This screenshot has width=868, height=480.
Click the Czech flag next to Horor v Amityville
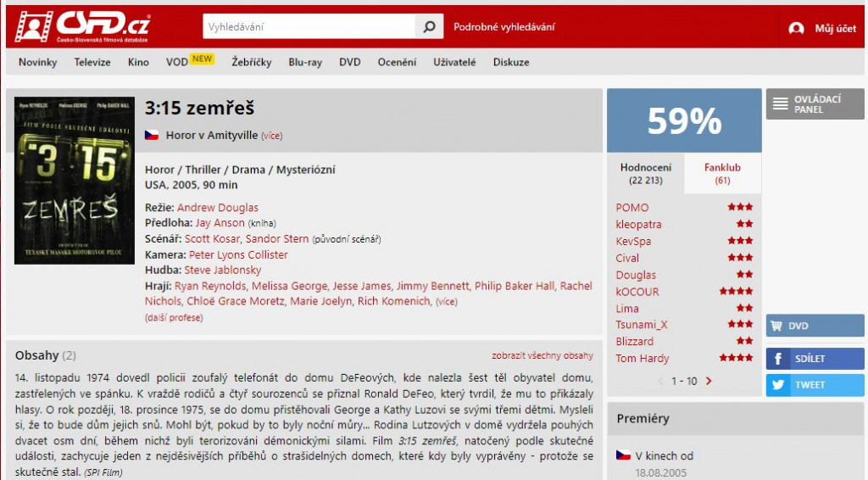coord(152,135)
